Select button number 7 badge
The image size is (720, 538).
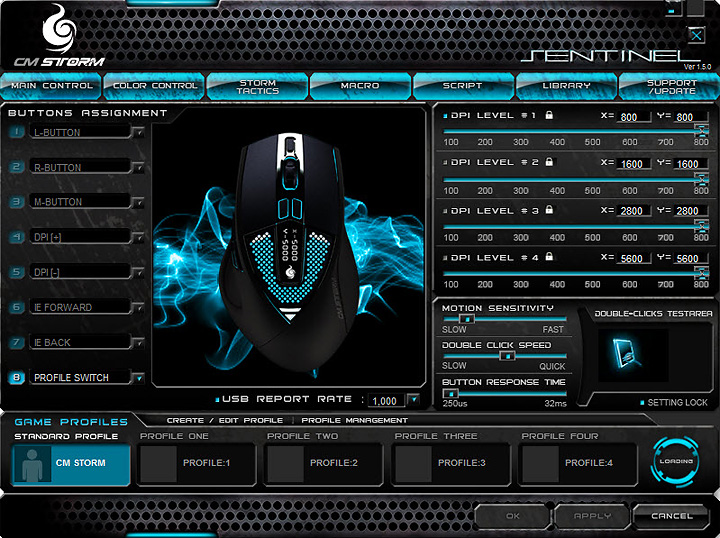(17, 342)
